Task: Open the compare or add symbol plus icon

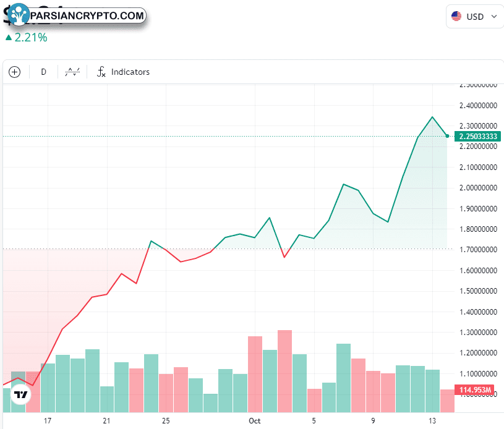Action: pyautogui.click(x=14, y=72)
